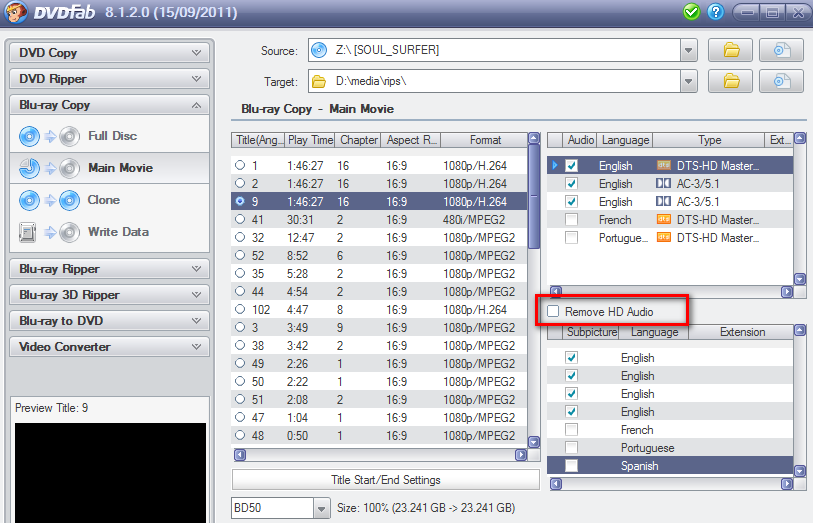
Task: Click title list vertical scrollbar thumb
Action: coord(534,197)
